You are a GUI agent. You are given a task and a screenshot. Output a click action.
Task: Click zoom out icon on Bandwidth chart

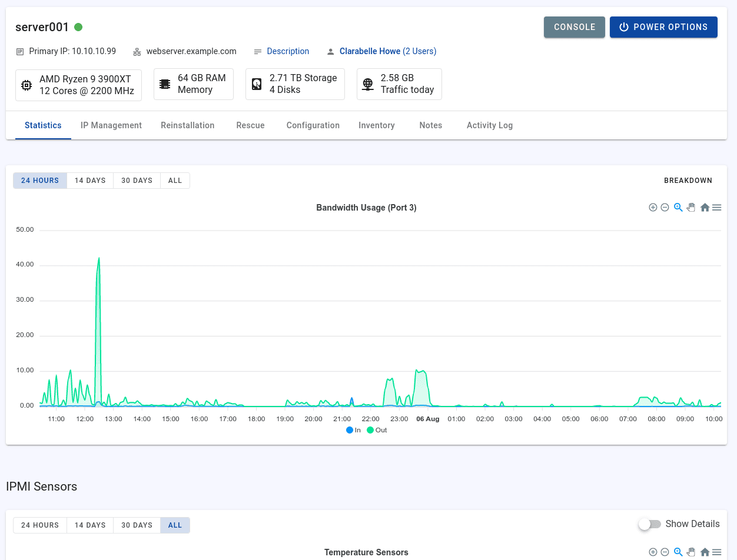pos(665,208)
